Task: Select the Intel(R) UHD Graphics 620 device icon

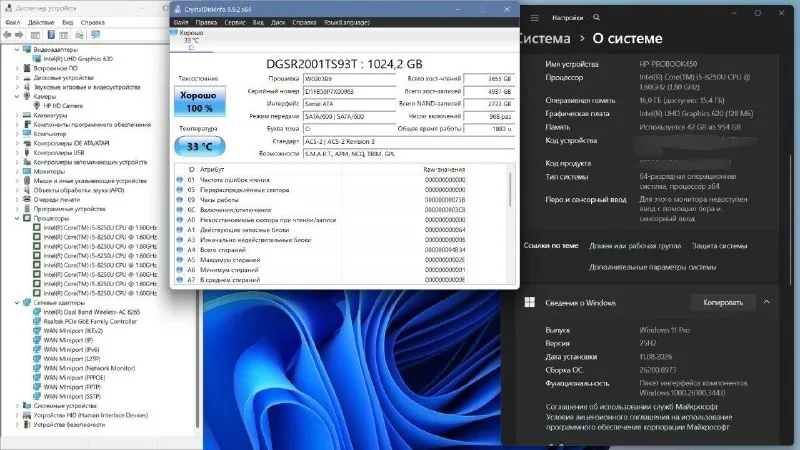Action: tap(37, 59)
